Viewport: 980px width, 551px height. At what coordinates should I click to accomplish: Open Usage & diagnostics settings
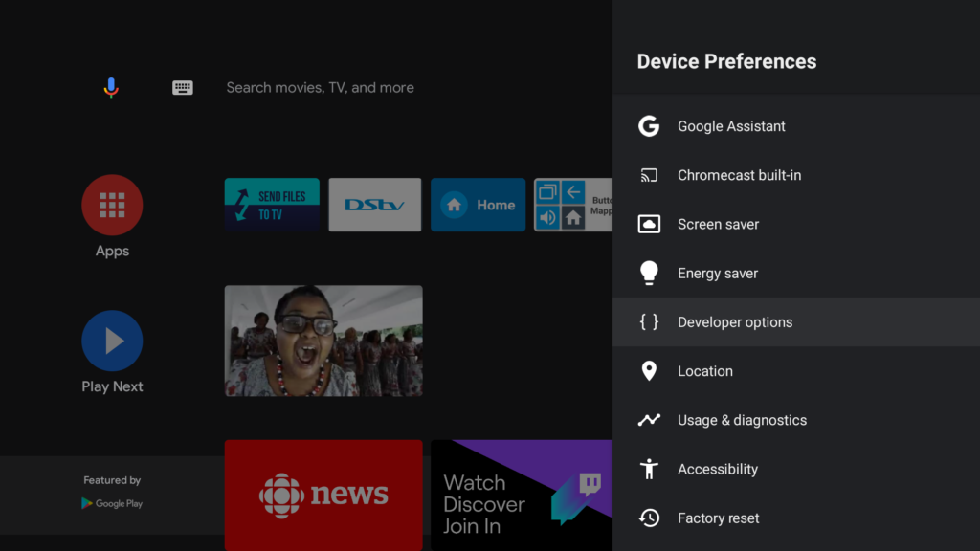pos(742,420)
